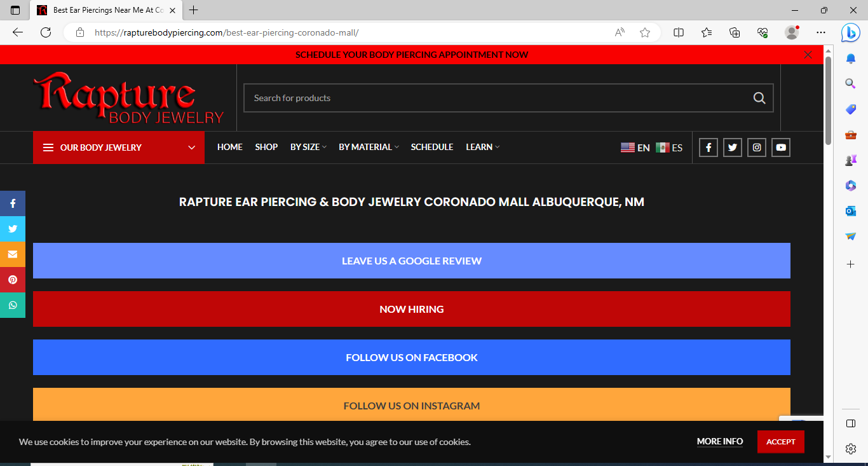Open the Edge tab actions menu icon
This screenshot has width=868, height=466.
pyautogui.click(x=15, y=10)
